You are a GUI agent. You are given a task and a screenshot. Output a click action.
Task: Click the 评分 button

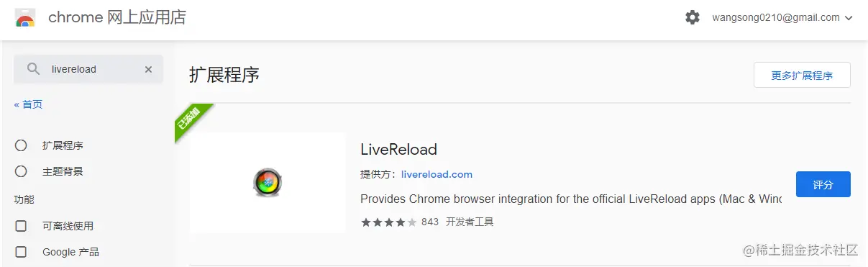[x=823, y=184]
